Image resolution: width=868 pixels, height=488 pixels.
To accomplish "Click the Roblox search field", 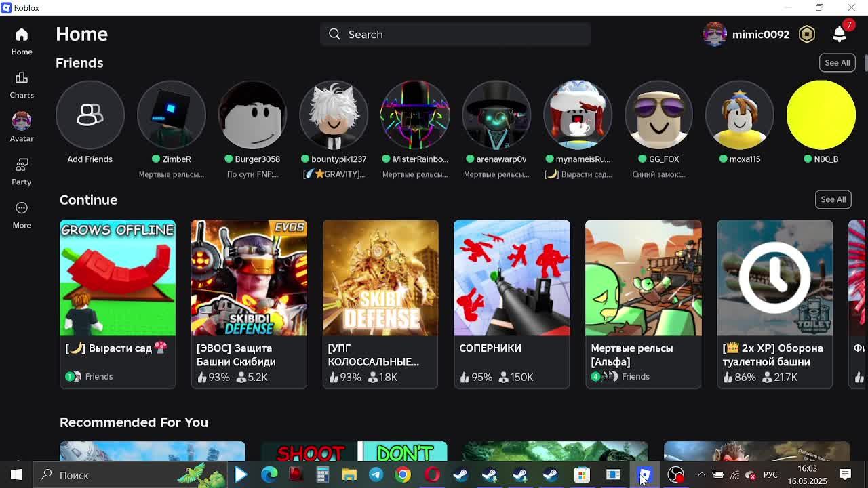I will [456, 34].
